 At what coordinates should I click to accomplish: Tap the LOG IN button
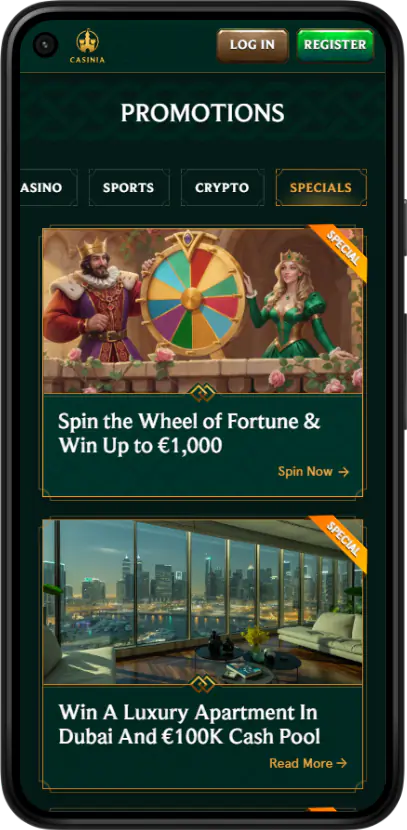[x=252, y=45]
